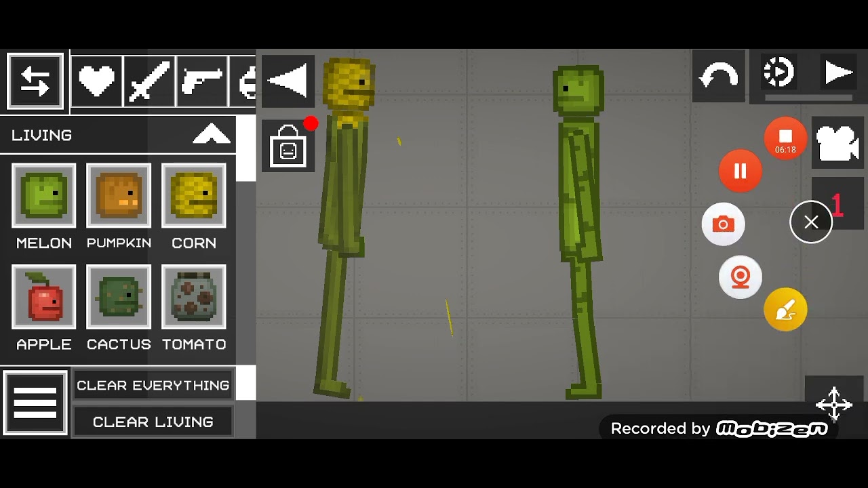Tap the video camera mode icon
Screen dimensions: 868x488
[x=838, y=143]
